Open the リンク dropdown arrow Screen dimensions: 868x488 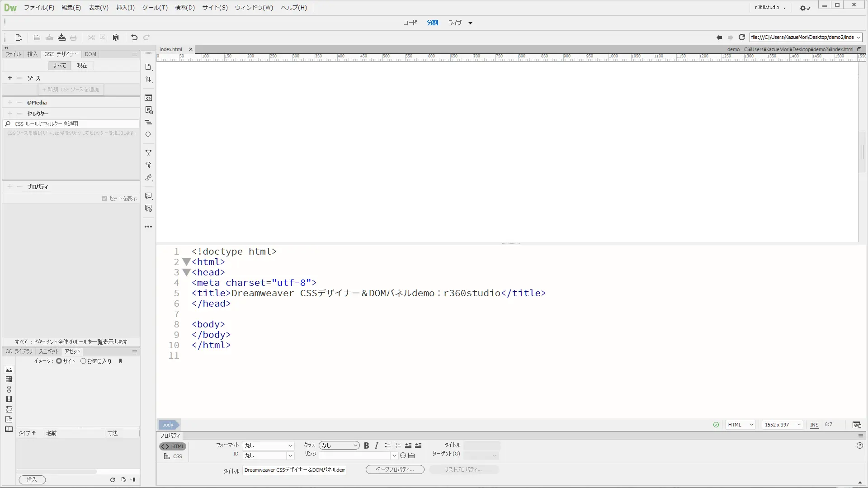tap(394, 455)
